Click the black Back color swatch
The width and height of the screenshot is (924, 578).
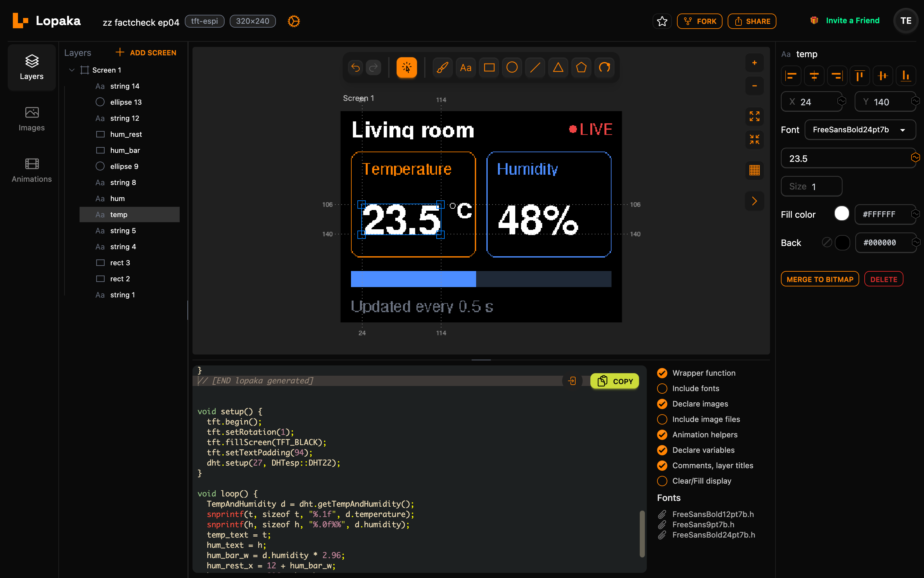click(842, 242)
